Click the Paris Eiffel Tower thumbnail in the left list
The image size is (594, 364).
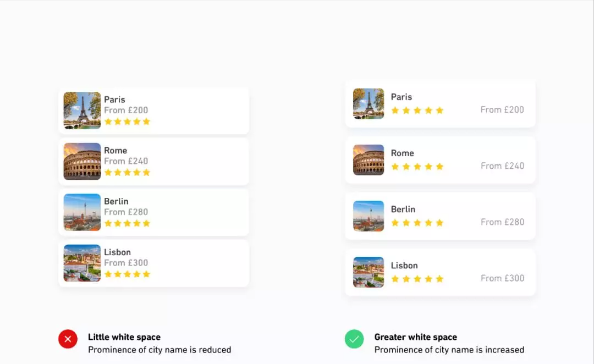(82, 111)
